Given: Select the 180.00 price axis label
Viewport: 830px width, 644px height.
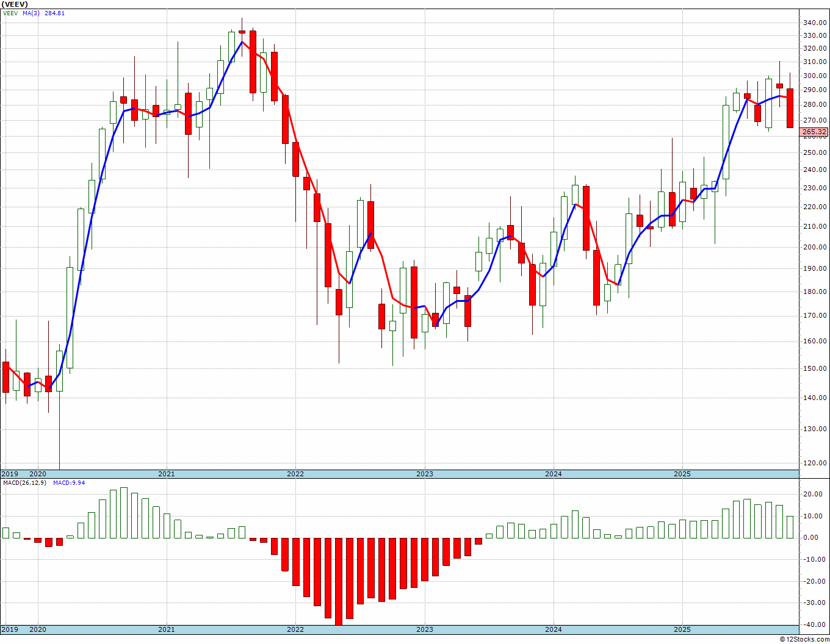Looking at the screenshot, I should tap(815, 292).
